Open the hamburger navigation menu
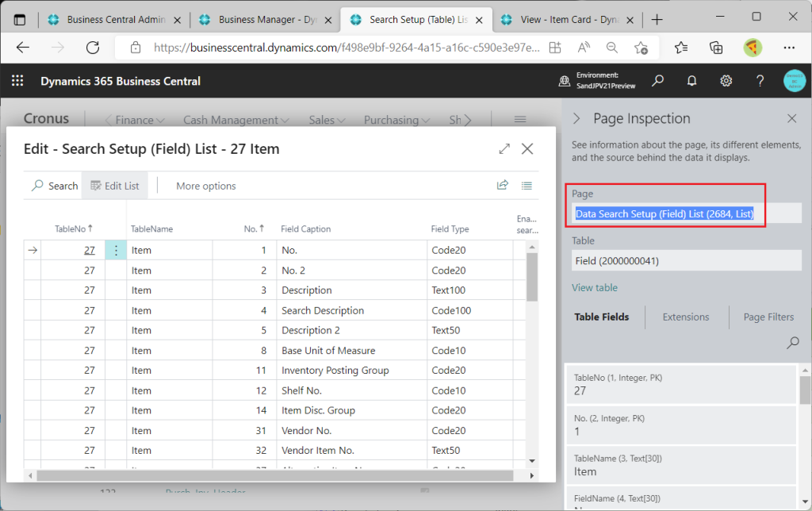The image size is (812, 511). 520,120
